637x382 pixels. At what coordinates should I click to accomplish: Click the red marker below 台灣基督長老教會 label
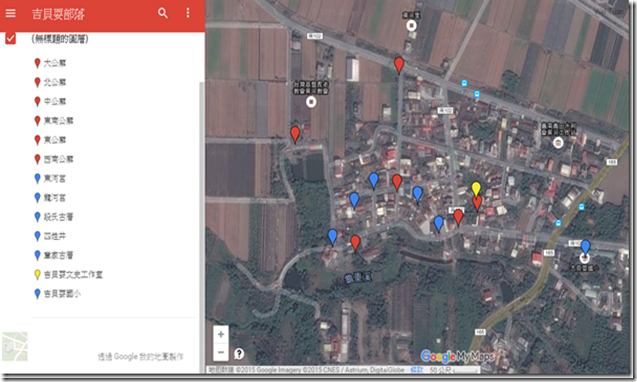(x=295, y=134)
